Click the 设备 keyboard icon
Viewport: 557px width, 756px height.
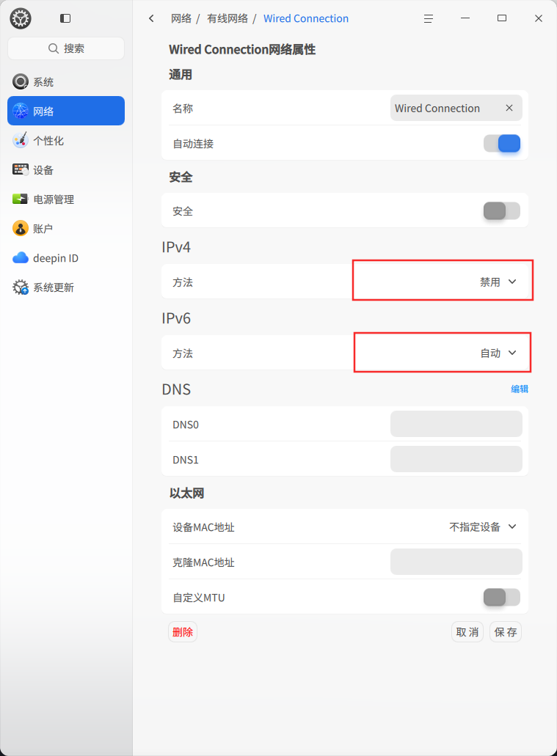(21, 169)
